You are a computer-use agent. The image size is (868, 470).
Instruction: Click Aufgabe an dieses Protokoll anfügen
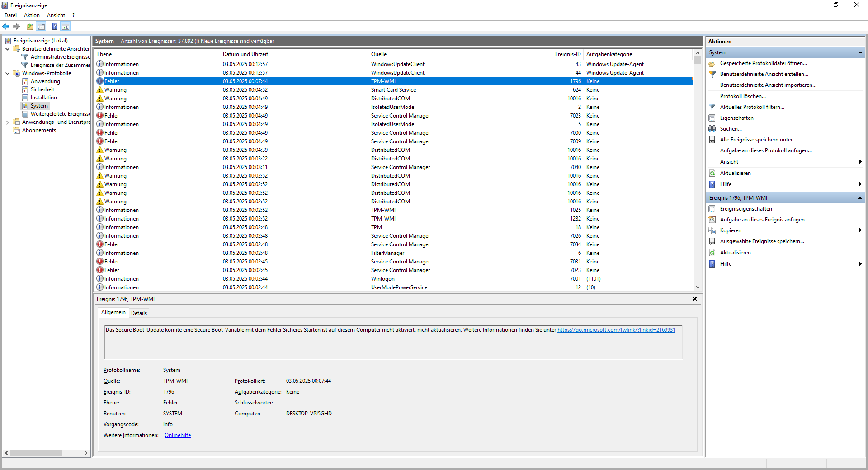(766, 150)
